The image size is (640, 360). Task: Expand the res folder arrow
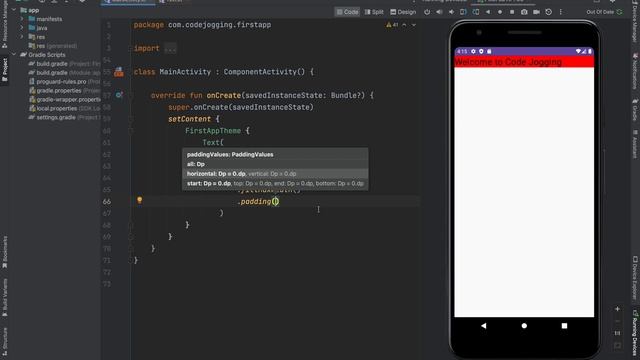click(x=22, y=37)
